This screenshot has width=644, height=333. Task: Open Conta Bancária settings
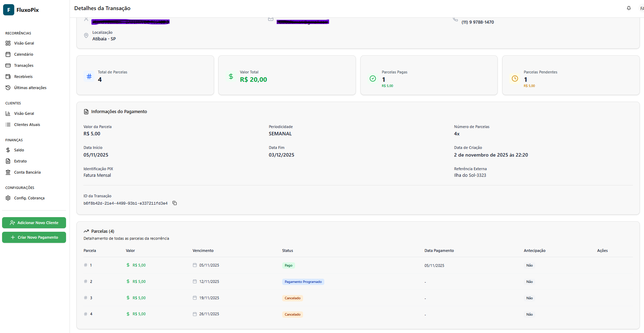click(x=27, y=172)
